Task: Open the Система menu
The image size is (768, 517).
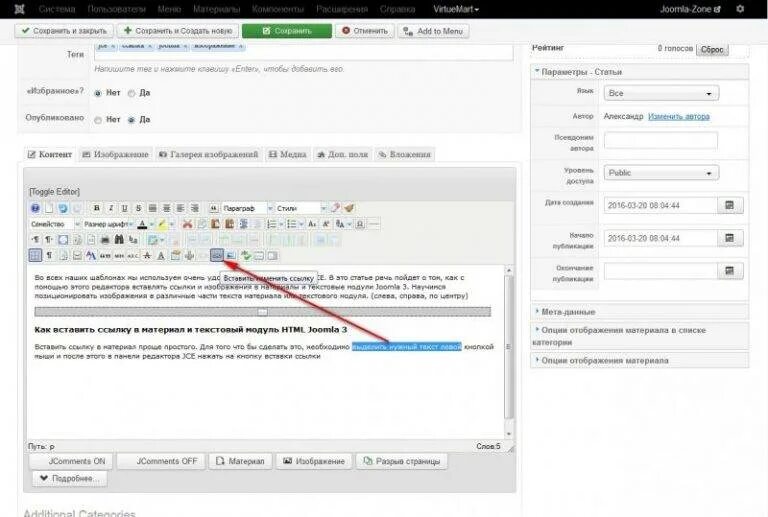Action: pos(57,9)
